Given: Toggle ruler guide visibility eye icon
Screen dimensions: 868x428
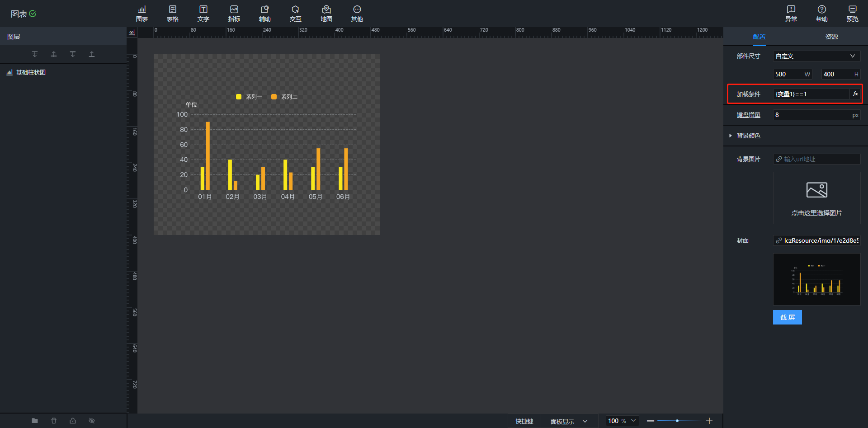Looking at the screenshot, I should coord(132,33).
